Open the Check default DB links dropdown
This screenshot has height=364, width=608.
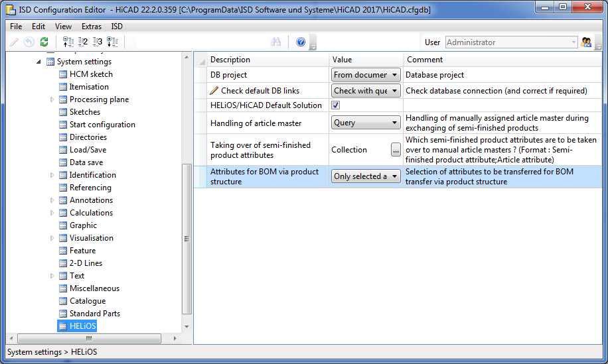pos(366,91)
